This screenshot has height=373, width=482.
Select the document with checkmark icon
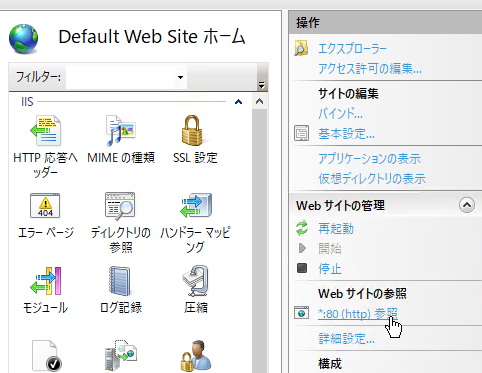click(46, 355)
